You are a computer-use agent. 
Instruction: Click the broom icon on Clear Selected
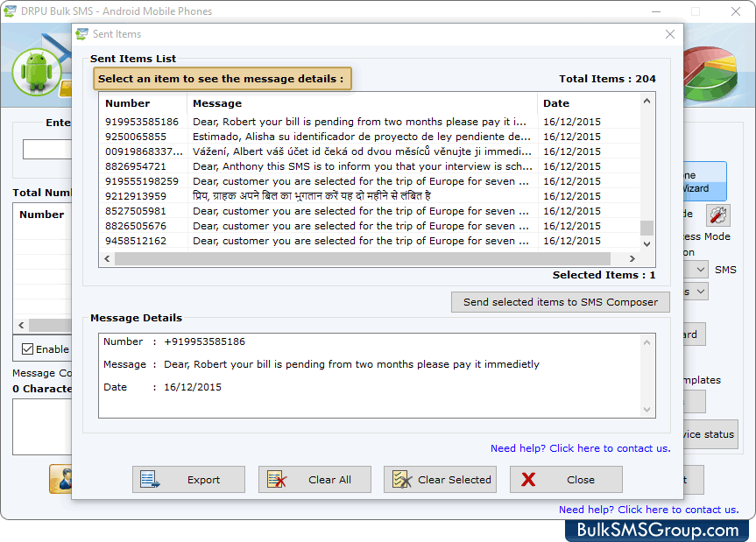click(400, 479)
